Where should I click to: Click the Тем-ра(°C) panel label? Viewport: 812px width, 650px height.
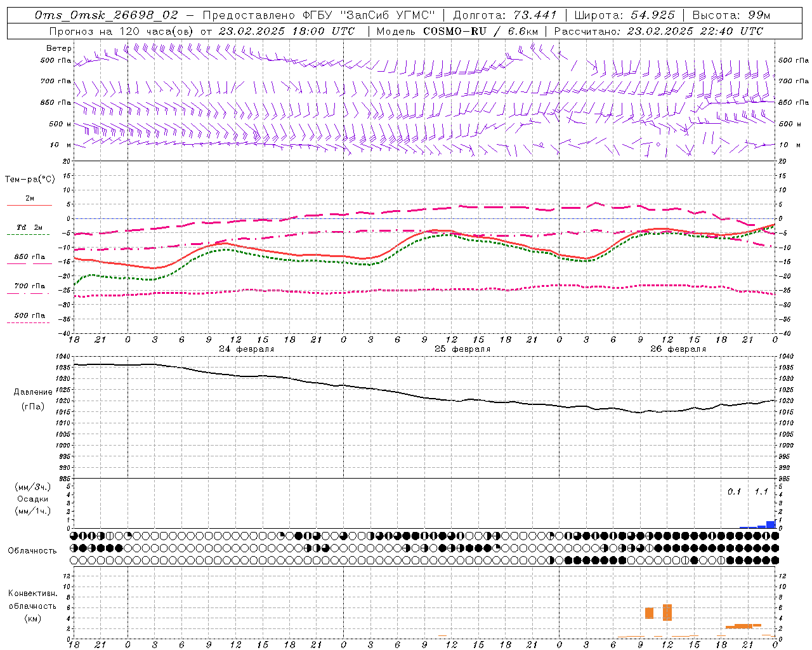[30, 180]
